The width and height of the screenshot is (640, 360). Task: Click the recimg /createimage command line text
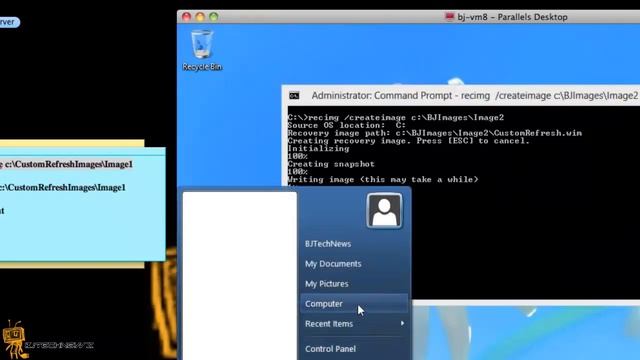point(396,118)
